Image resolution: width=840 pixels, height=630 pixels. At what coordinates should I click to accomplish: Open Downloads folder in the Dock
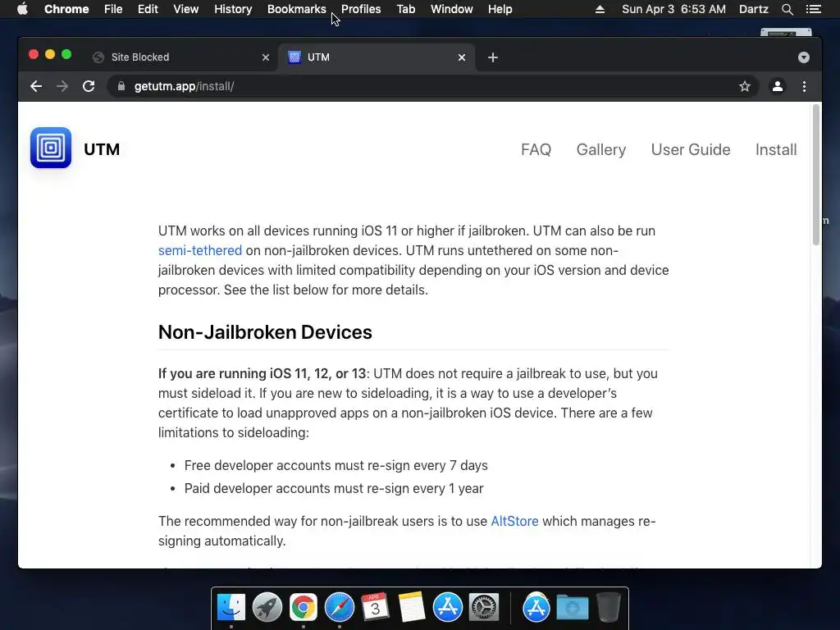click(572, 608)
